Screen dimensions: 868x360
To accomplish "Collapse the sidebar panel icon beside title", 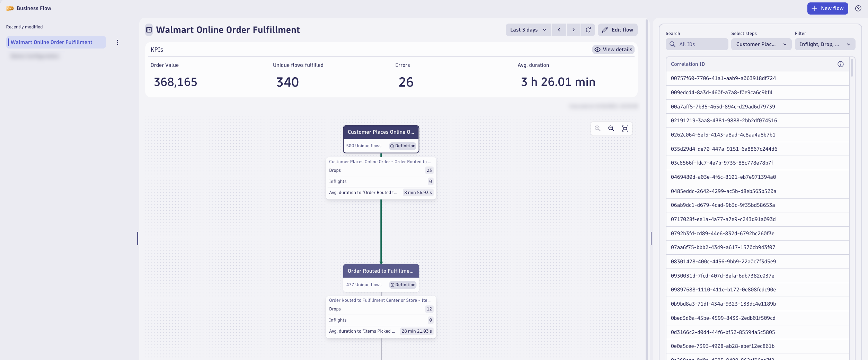I will (149, 30).
